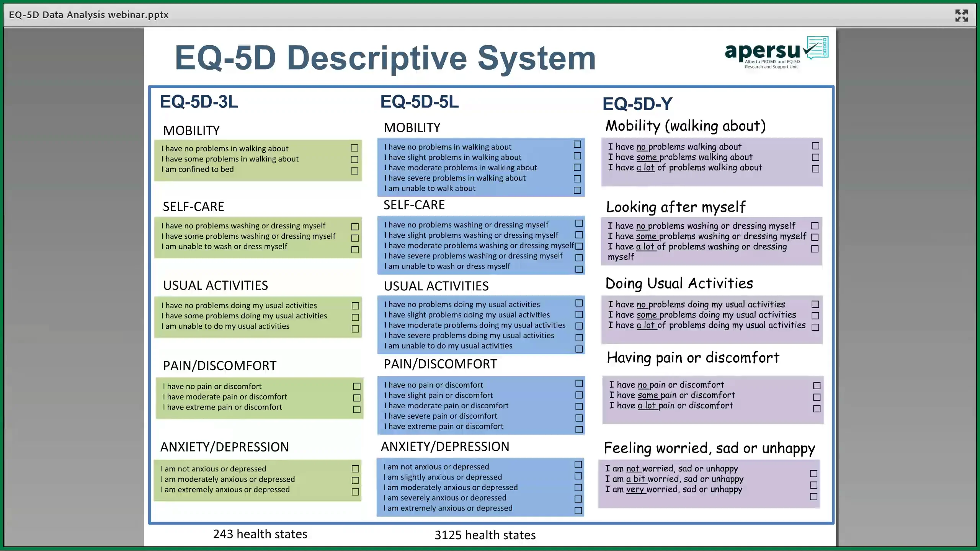This screenshot has width=980, height=551.
Task: Check 'I am very worried, sad or unhappy'
Action: 813,498
